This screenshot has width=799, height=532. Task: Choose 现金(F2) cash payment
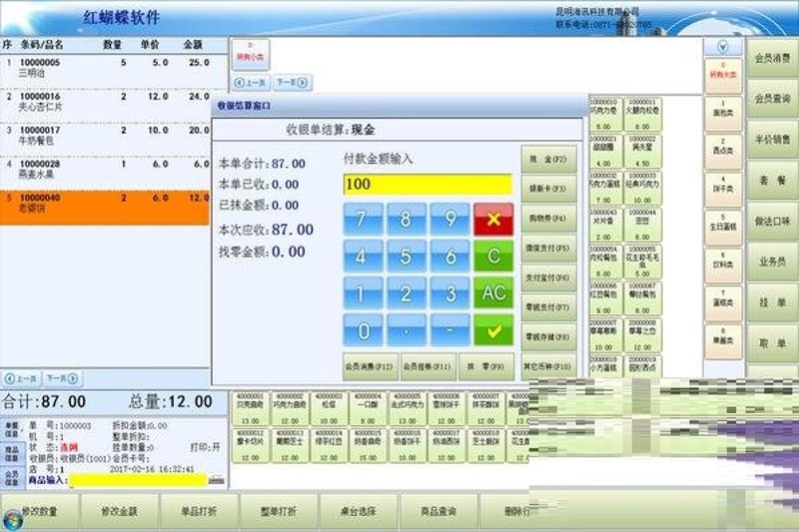click(x=548, y=160)
